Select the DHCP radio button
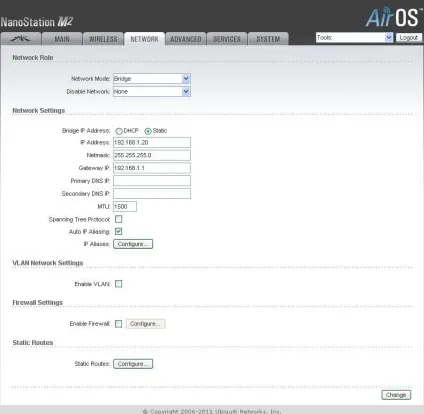Viewport: 424px width, 414px height. [x=119, y=131]
